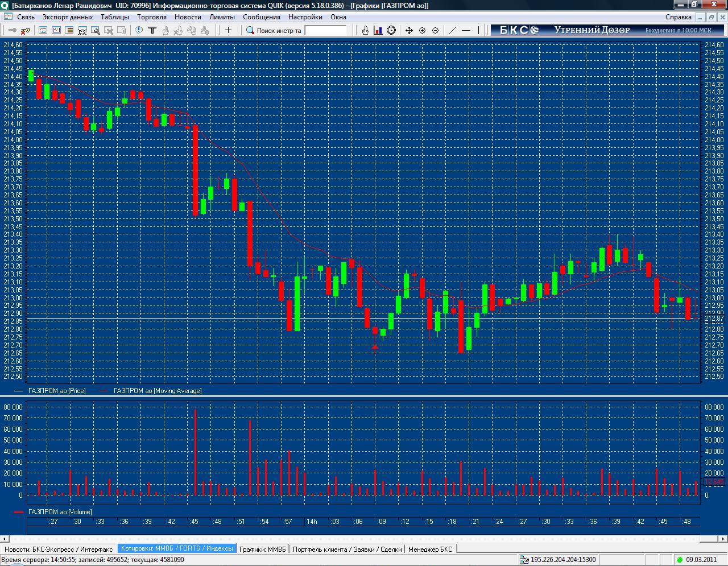
Task: Open the Справка menu
Action: tap(679, 16)
